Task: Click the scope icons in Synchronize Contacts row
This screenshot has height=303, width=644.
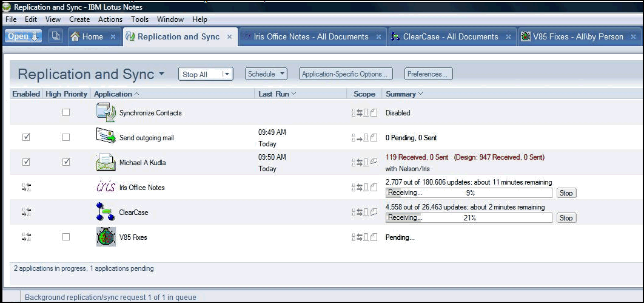Action: point(364,113)
